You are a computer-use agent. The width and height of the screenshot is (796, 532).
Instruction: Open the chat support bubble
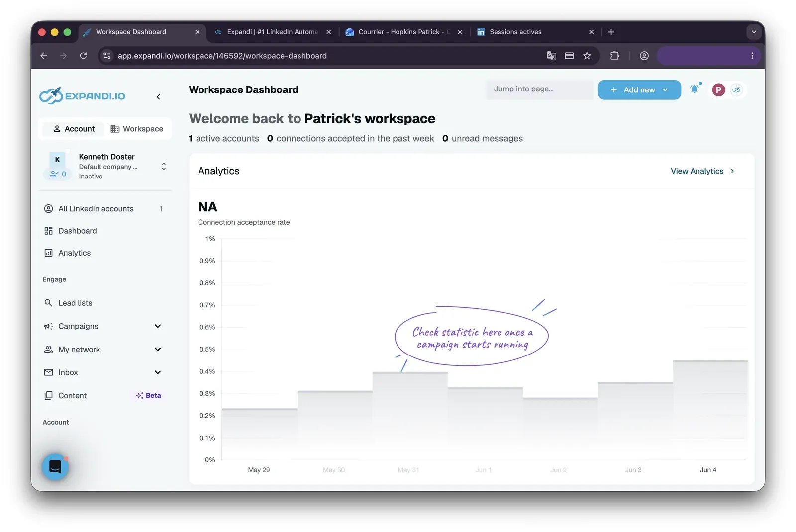pyautogui.click(x=55, y=467)
